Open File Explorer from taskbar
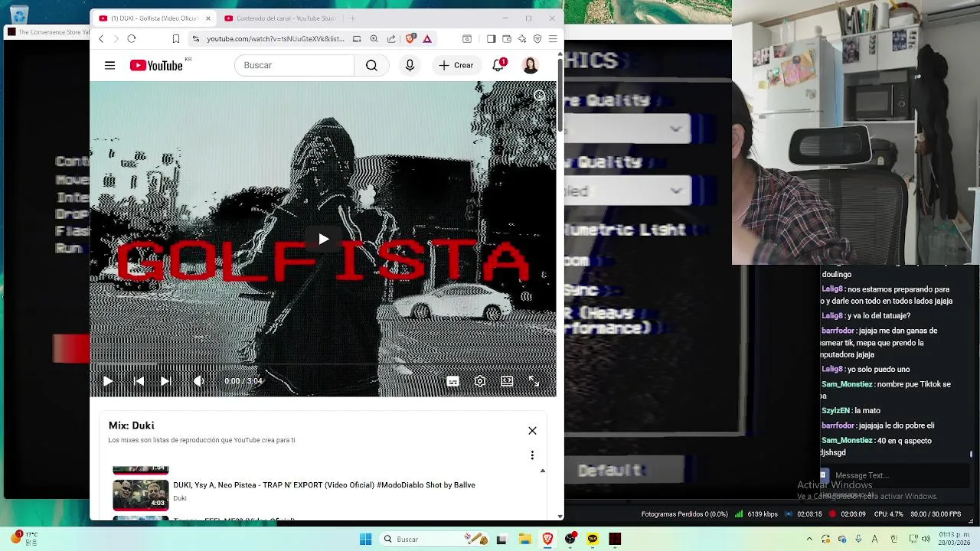The image size is (980, 551). click(525, 540)
